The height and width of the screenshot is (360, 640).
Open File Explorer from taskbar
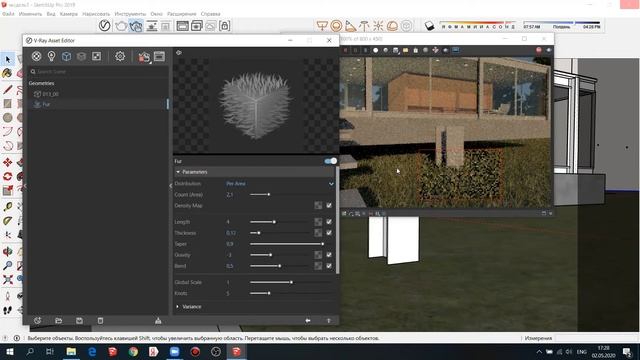click(x=71, y=351)
